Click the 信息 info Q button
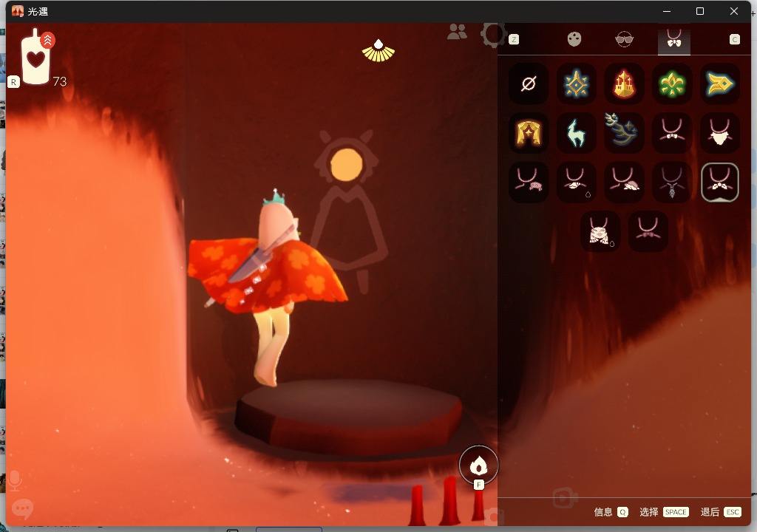The width and height of the screenshot is (757, 532). click(611, 512)
